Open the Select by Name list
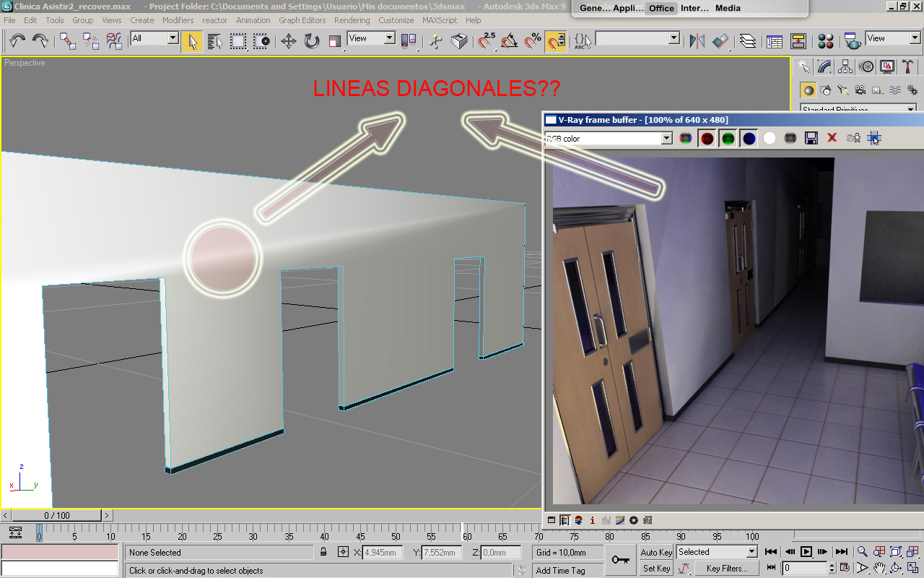Viewport: 924px width, 578px height. point(215,40)
